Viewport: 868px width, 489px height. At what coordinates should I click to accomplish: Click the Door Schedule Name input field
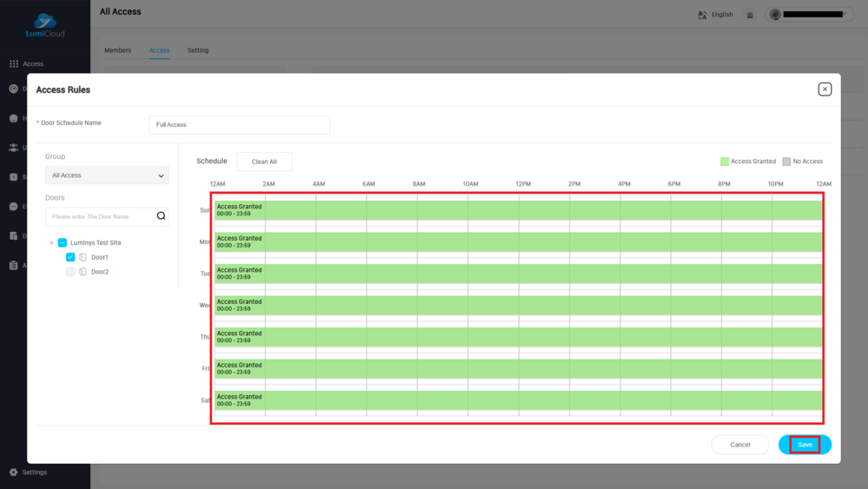(239, 125)
